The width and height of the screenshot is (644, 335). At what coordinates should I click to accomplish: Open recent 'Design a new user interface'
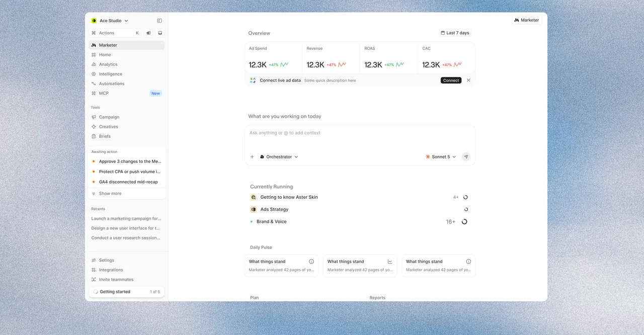click(126, 228)
